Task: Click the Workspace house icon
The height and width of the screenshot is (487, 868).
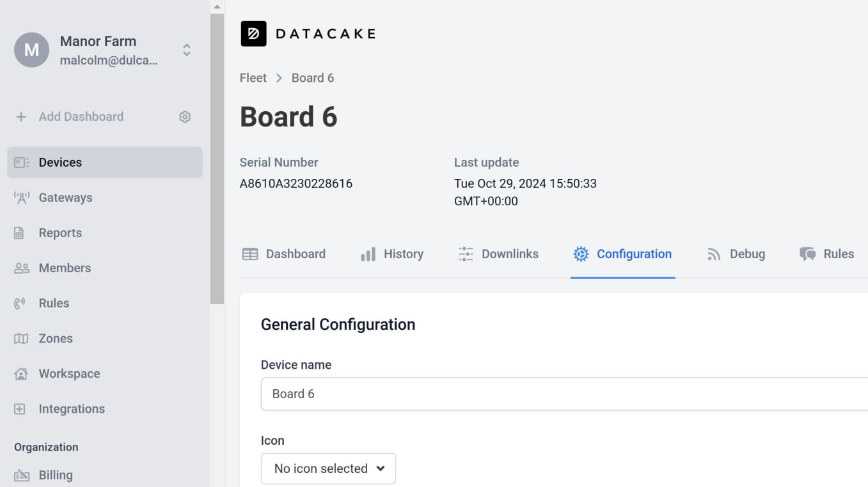Action: pos(21,374)
